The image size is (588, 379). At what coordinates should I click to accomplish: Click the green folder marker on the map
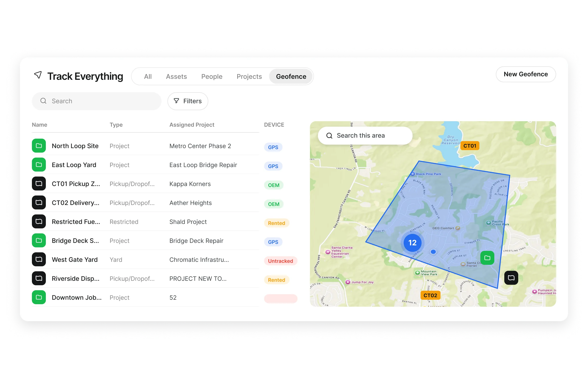[x=487, y=258]
